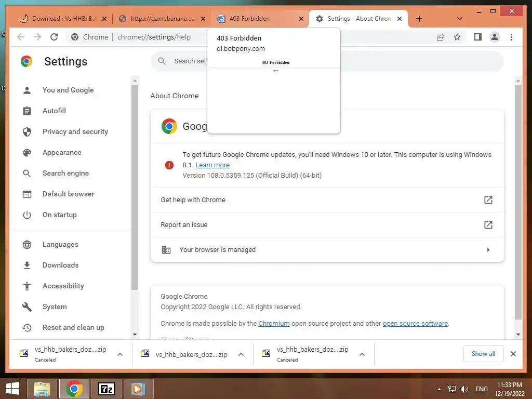Click the Search settings field
Viewport: 532px width, 399px height.
pyautogui.click(x=327, y=61)
